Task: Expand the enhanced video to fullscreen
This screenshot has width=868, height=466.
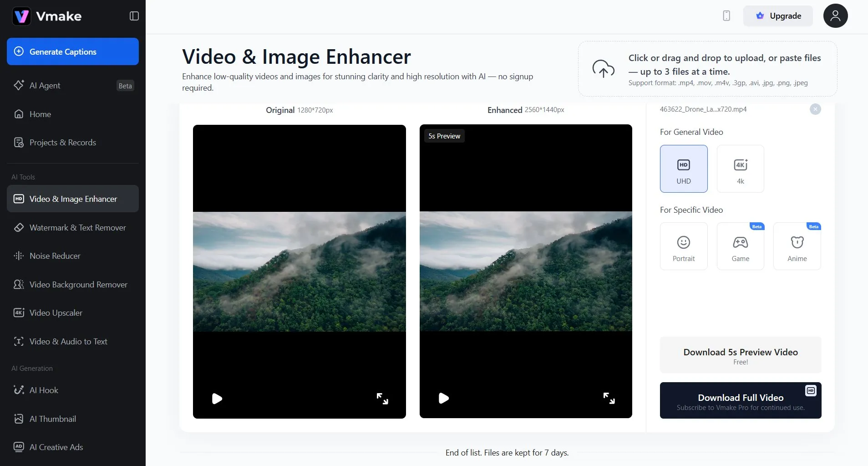Action: click(x=609, y=398)
